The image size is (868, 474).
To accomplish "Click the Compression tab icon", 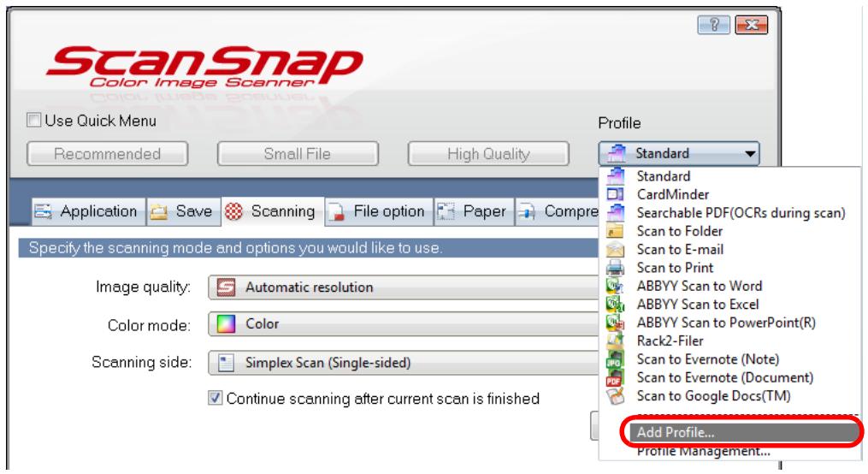I will 528,211.
